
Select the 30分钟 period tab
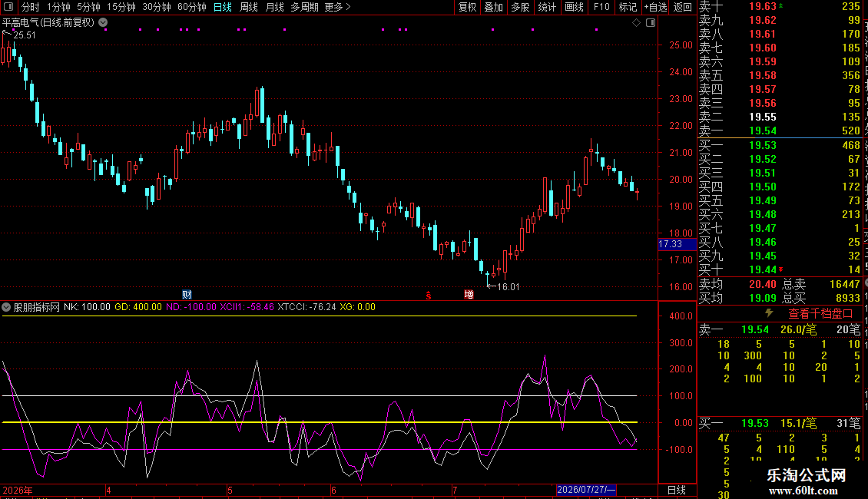157,7
